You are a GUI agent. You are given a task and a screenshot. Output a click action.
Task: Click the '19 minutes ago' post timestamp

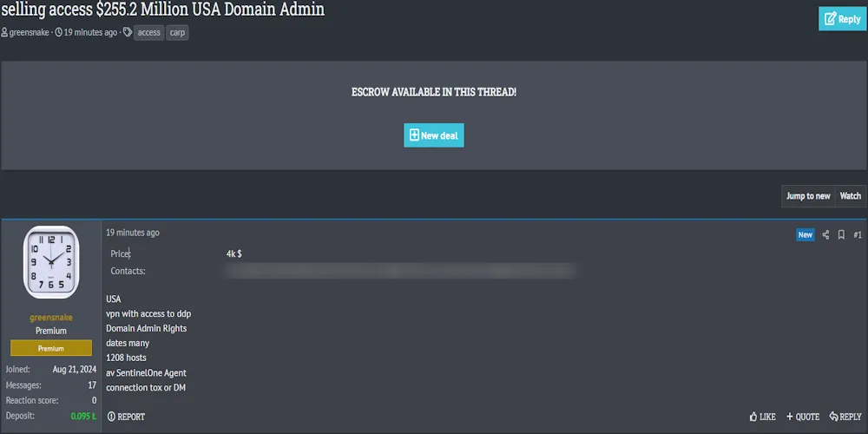pyautogui.click(x=133, y=233)
